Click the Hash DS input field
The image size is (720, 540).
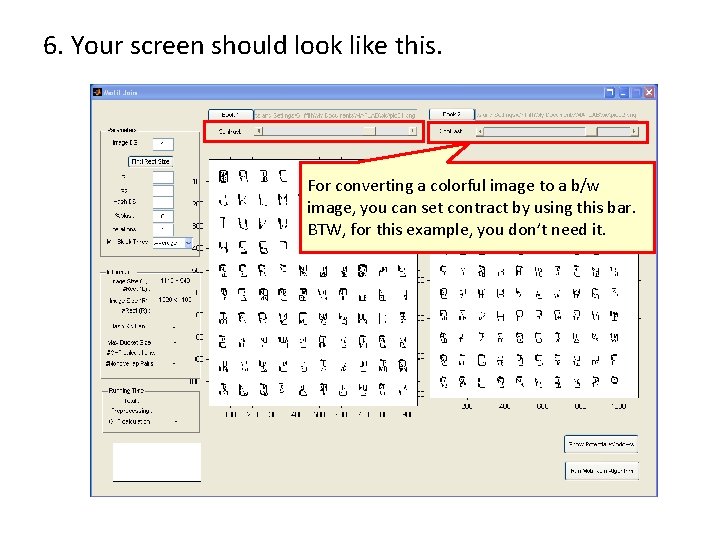click(x=163, y=202)
